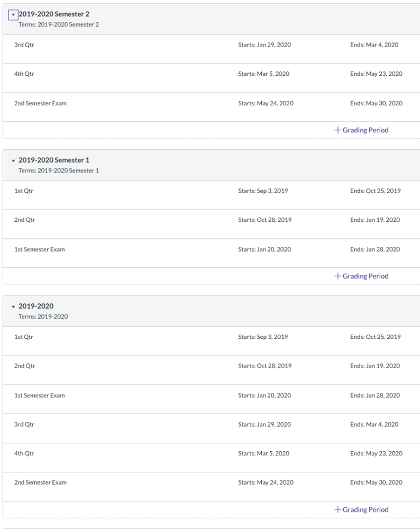The width and height of the screenshot is (420, 529).
Task: Click the Terms: 2019-2020 Semester 2 label
Action: 58,24
